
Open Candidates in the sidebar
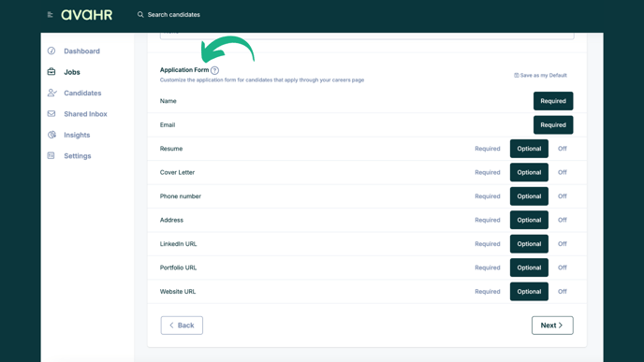click(82, 93)
